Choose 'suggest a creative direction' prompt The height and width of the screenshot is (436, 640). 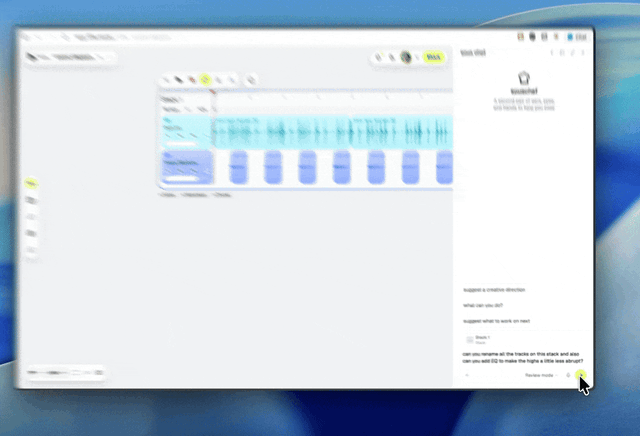pos(494,289)
